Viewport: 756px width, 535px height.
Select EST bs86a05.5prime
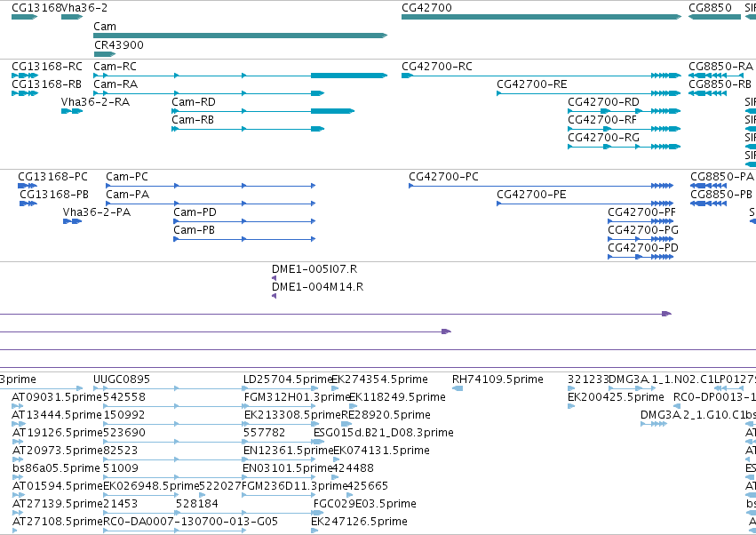coord(18,477)
